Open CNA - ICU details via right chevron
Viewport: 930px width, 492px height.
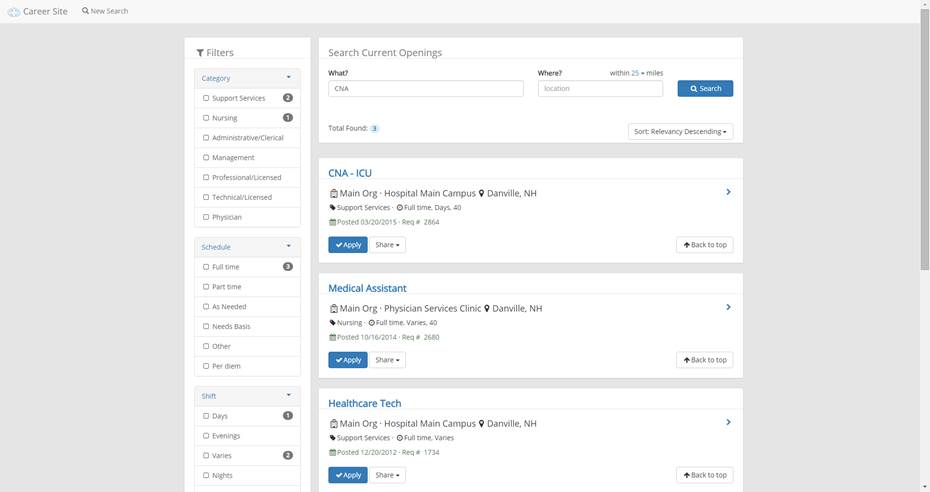click(x=728, y=192)
